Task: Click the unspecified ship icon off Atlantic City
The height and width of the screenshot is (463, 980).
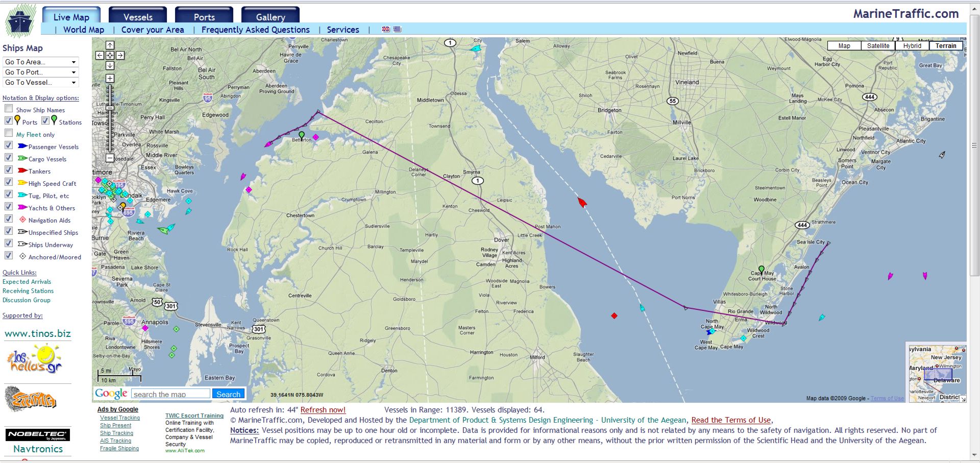Action: (x=942, y=154)
